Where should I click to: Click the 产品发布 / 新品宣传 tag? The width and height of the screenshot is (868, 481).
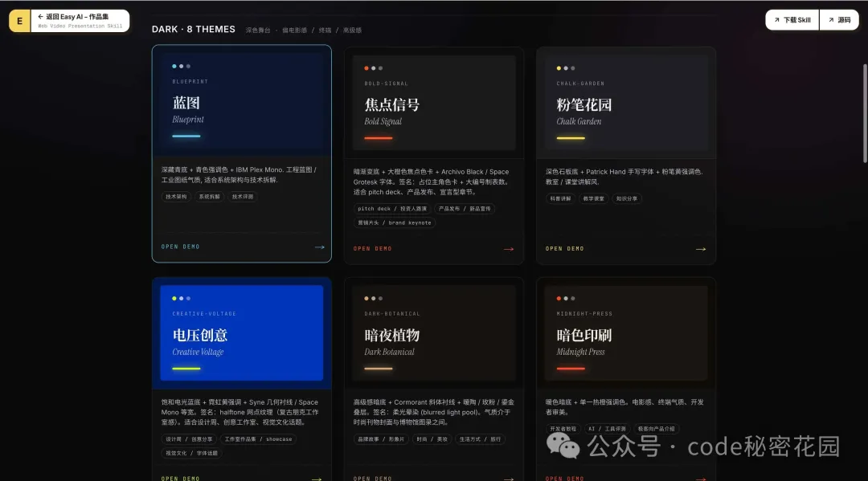pos(465,209)
